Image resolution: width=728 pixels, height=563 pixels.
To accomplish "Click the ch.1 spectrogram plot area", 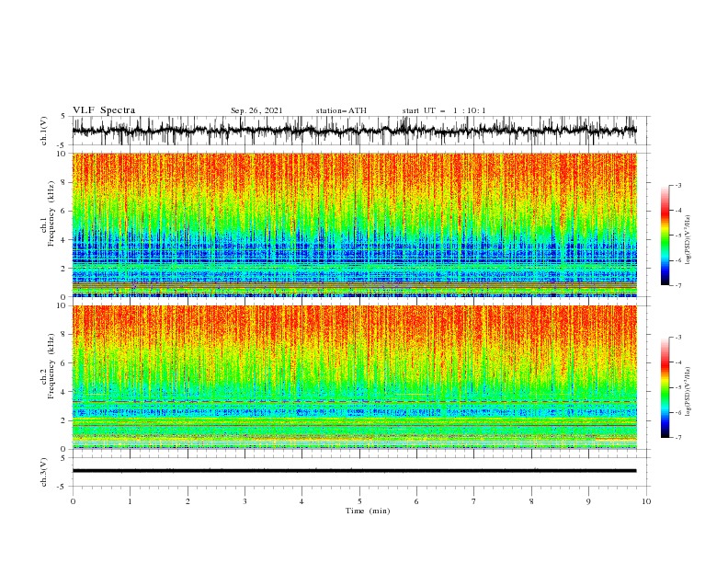I will click(355, 224).
